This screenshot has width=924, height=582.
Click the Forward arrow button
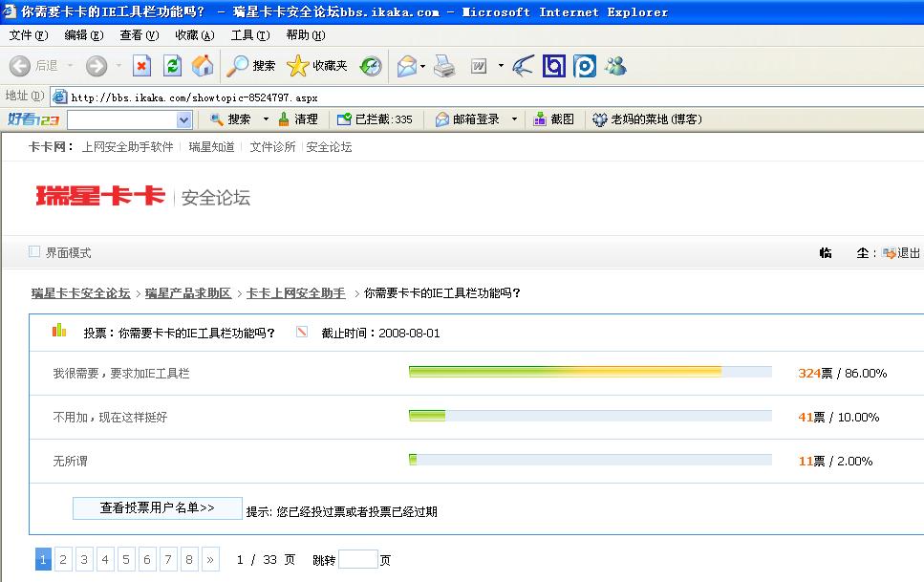pyautogui.click(x=97, y=65)
